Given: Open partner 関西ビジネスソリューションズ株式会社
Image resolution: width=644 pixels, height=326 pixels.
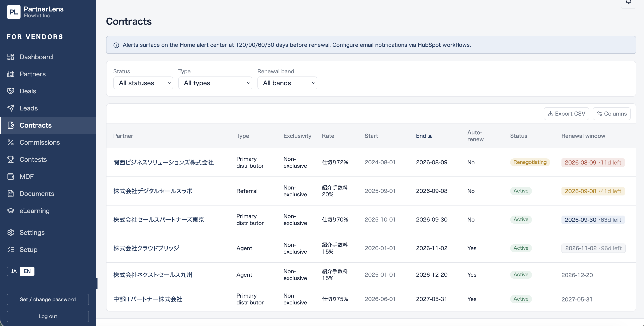Looking at the screenshot, I should 164,162.
